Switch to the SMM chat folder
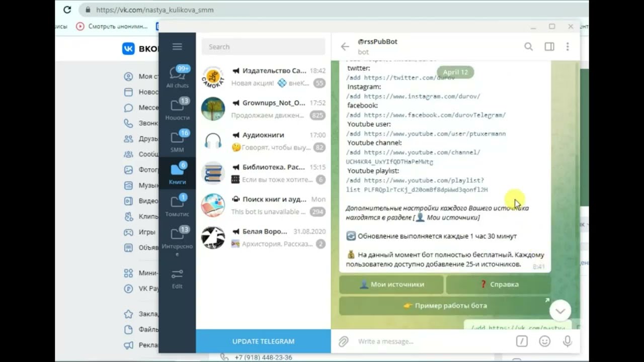Image resolution: width=644 pixels, height=362 pixels. pos(177,141)
